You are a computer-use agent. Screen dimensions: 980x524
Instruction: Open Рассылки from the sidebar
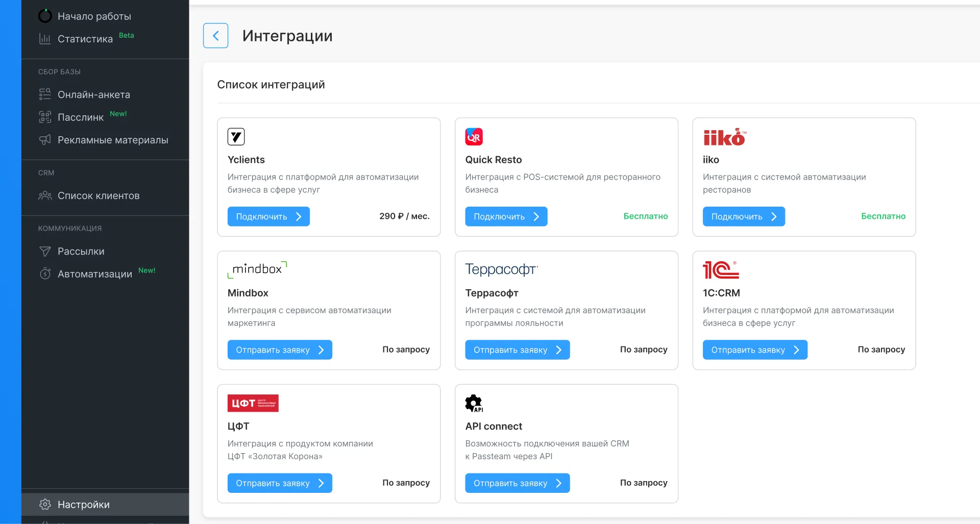pyautogui.click(x=81, y=251)
